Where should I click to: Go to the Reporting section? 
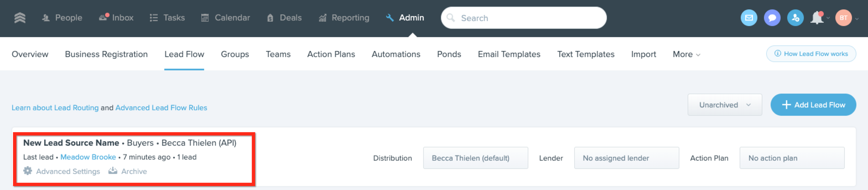[x=344, y=17]
